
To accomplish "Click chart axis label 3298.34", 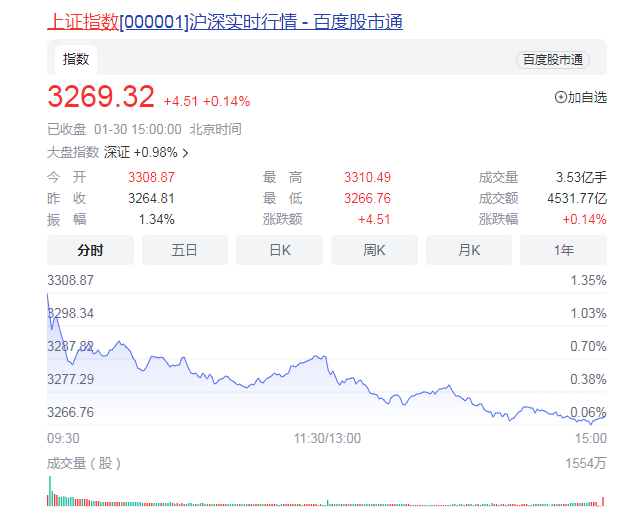I will click(71, 313).
